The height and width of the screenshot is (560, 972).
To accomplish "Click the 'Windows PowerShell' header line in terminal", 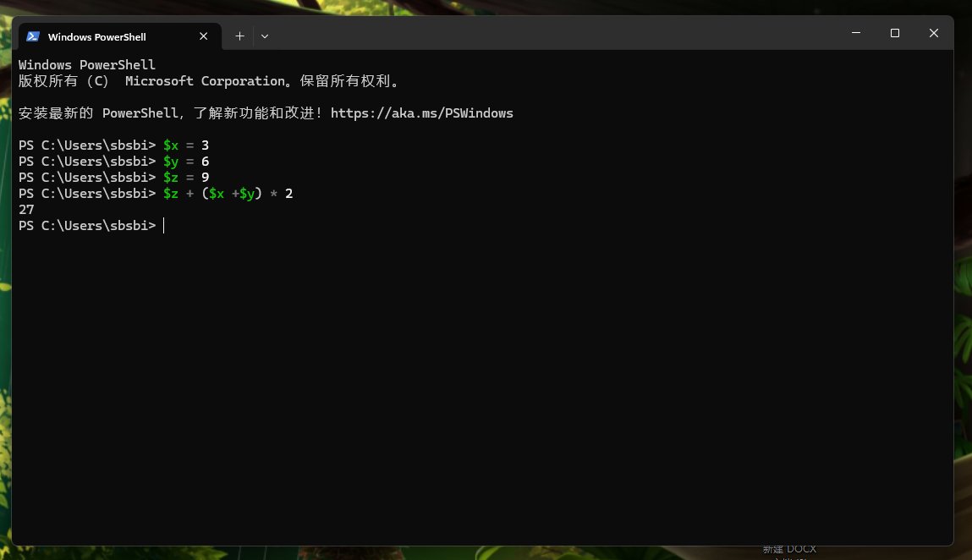I will 87,64.
